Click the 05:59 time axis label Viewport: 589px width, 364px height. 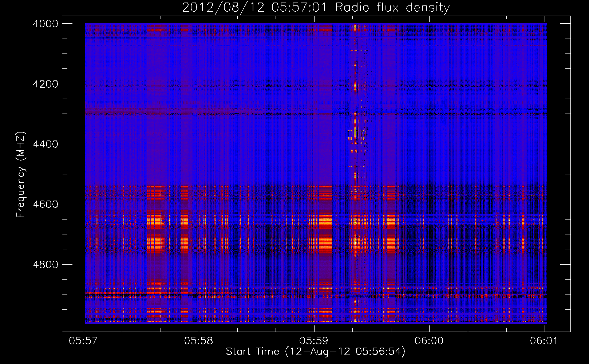tap(314, 341)
